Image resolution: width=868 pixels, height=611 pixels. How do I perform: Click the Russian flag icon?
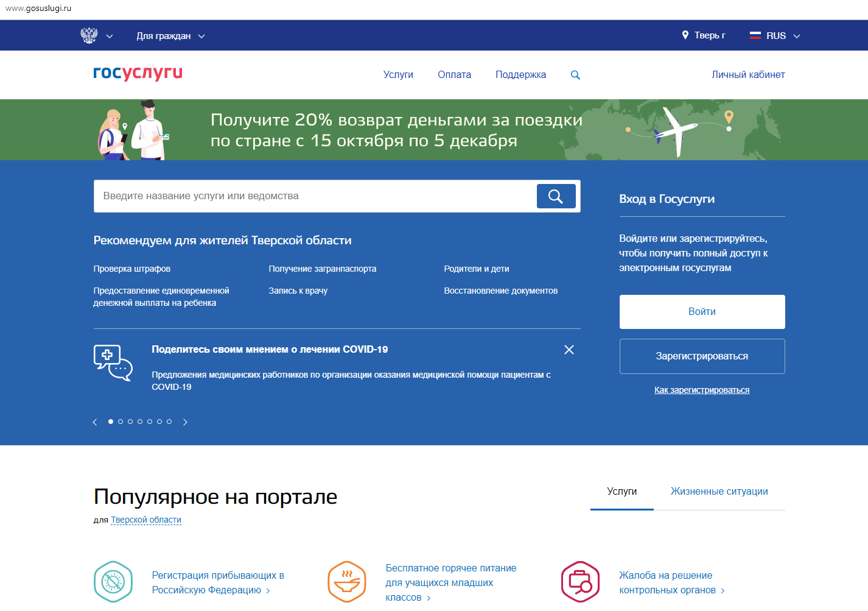[755, 35]
